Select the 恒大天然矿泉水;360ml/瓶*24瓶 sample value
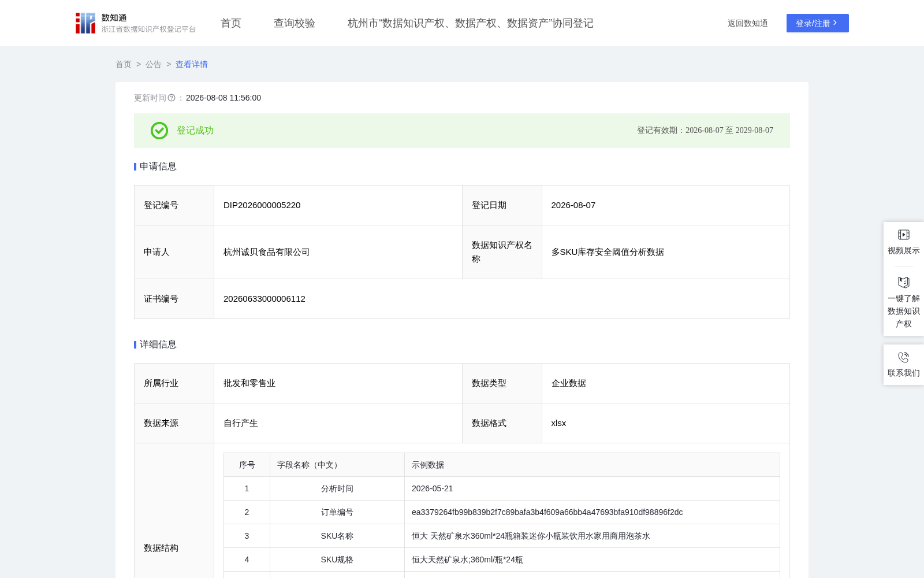924x578 pixels. (467, 560)
